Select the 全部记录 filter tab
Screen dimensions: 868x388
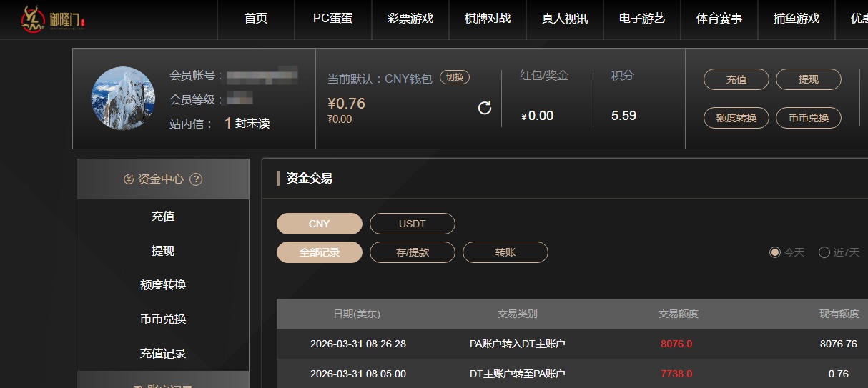[x=320, y=252]
